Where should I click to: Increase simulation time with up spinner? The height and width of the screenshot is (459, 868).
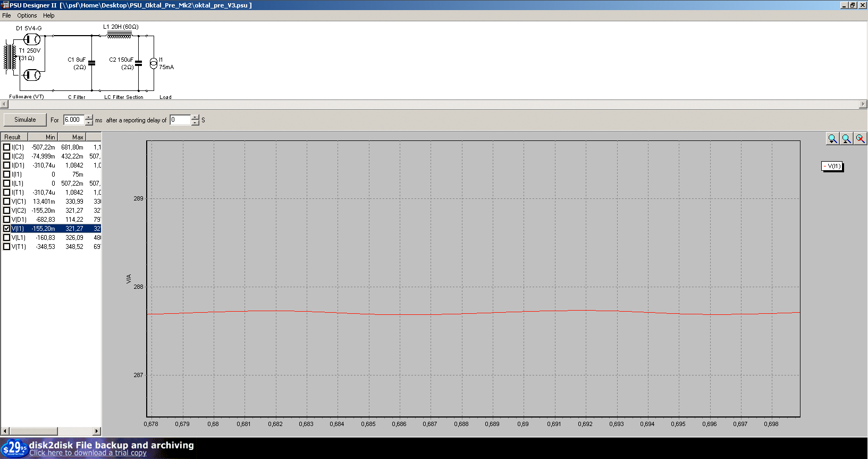point(89,117)
